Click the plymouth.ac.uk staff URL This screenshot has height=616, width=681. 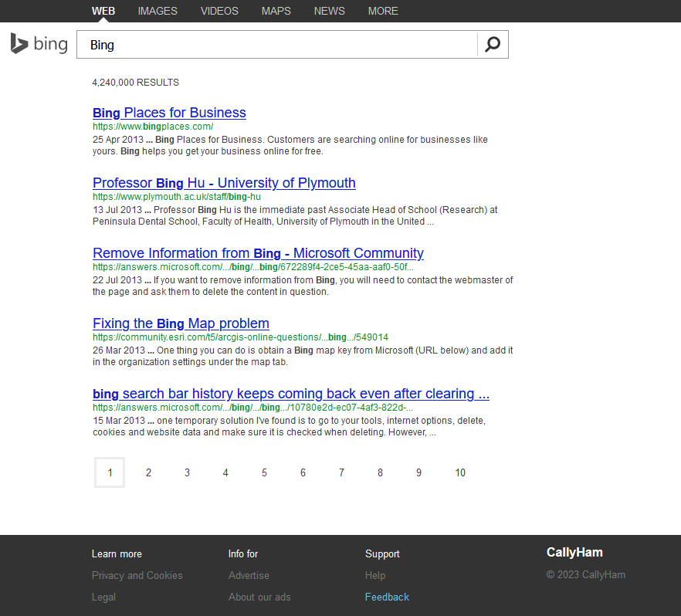[x=177, y=197]
